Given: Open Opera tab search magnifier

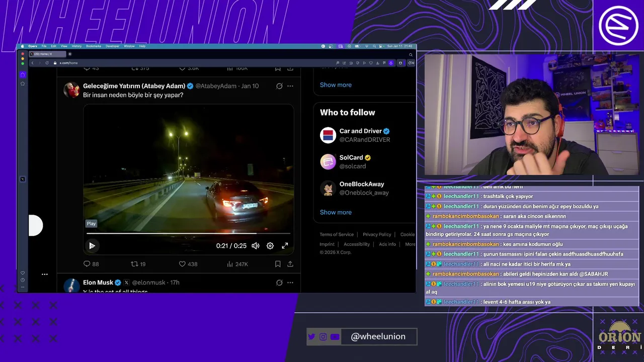Looking at the screenshot, I should [411, 55].
